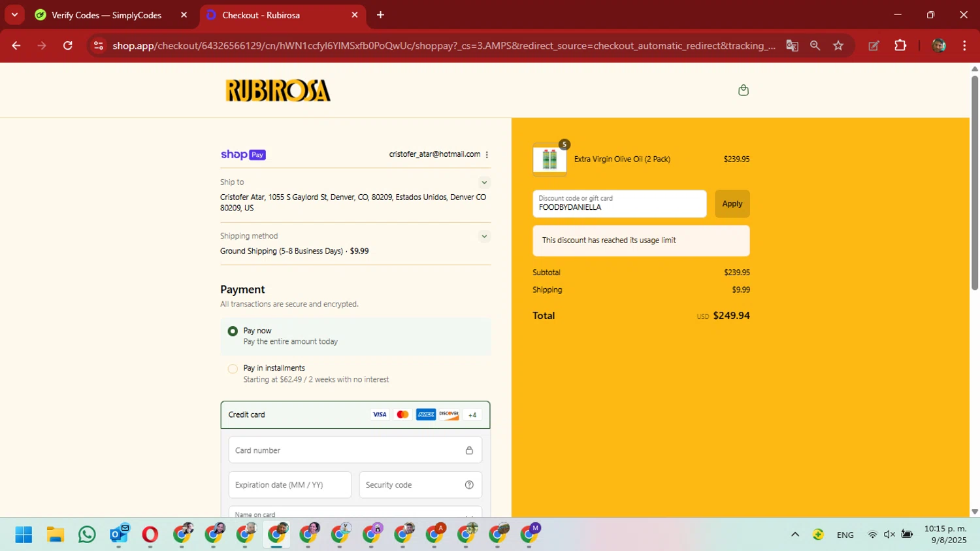Open the Windows Start menu
The height and width of the screenshot is (551, 980).
tap(24, 535)
